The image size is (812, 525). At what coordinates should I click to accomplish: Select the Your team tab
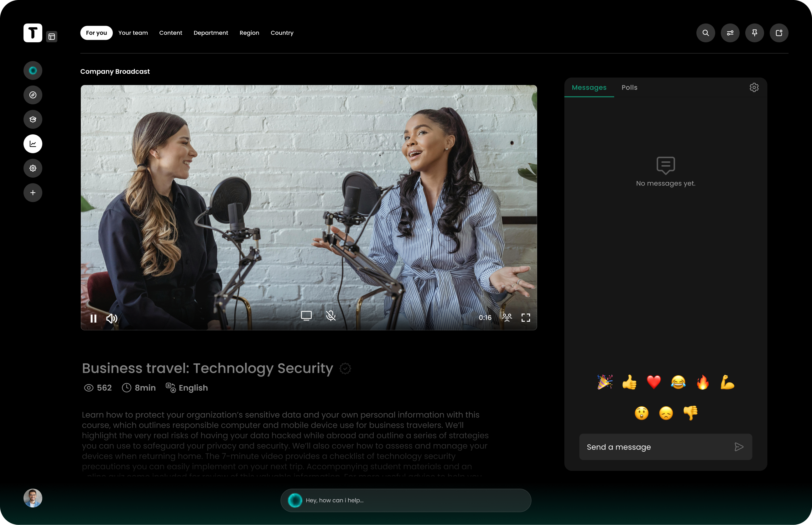133,33
